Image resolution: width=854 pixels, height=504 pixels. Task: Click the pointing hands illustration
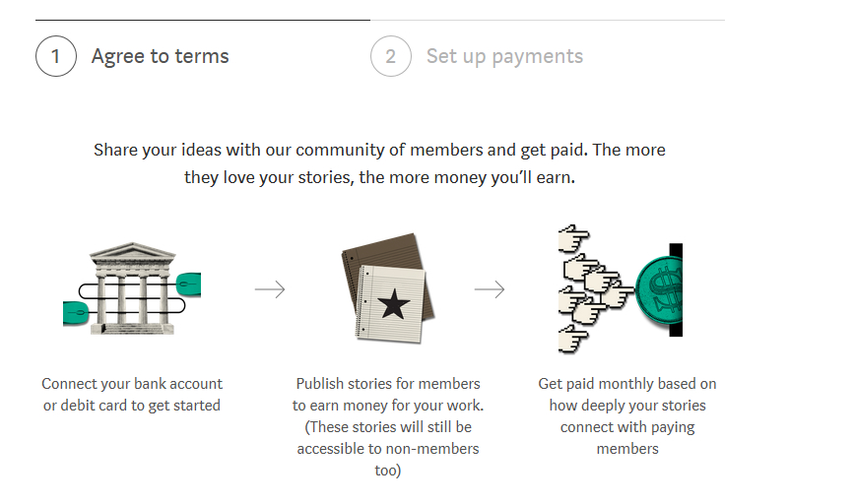pos(595,288)
